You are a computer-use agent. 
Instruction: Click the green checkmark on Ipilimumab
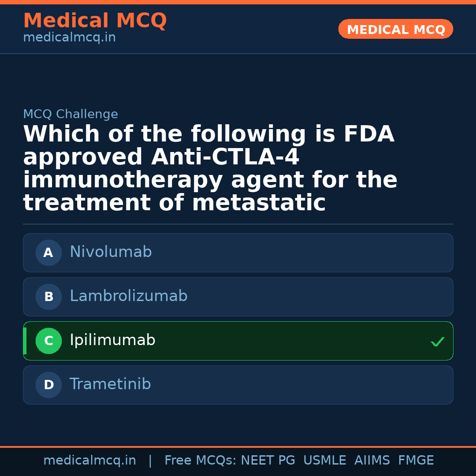[x=437, y=342]
